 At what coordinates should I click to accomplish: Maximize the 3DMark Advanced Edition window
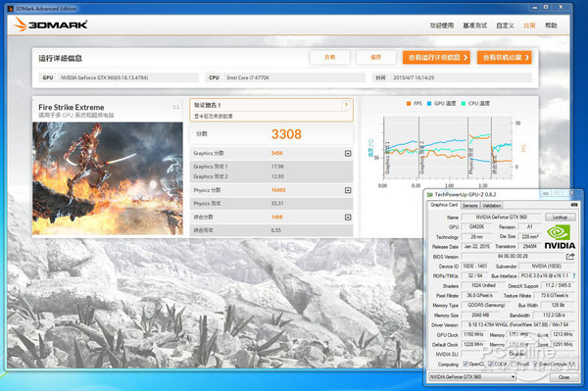[x=546, y=7]
